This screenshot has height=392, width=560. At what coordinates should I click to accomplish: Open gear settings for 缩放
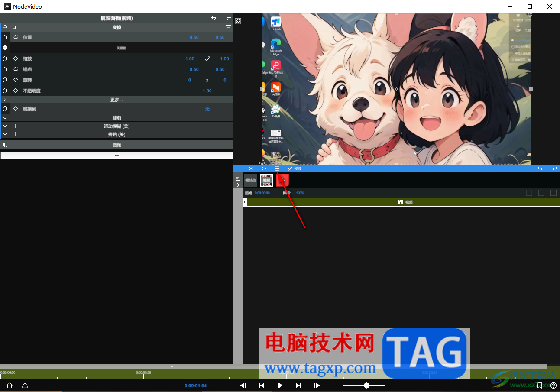pyautogui.click(x=16, y=58)
